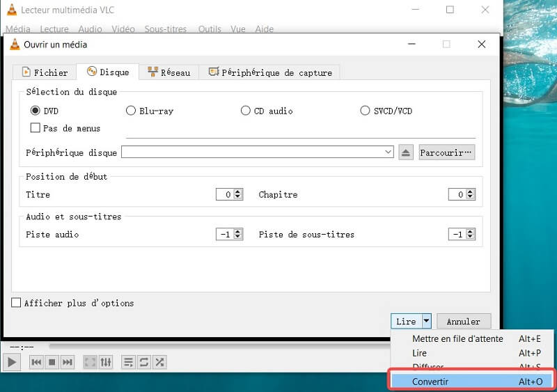Increase the Chapitre value with up arrow
The height and width of the screenshot is (392, 557).
click(471, 191)
